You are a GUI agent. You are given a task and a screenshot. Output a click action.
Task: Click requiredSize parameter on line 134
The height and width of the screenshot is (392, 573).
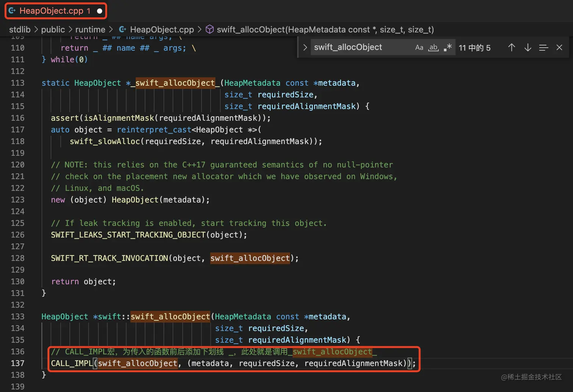pyautogui.click(x=276, y=328)
